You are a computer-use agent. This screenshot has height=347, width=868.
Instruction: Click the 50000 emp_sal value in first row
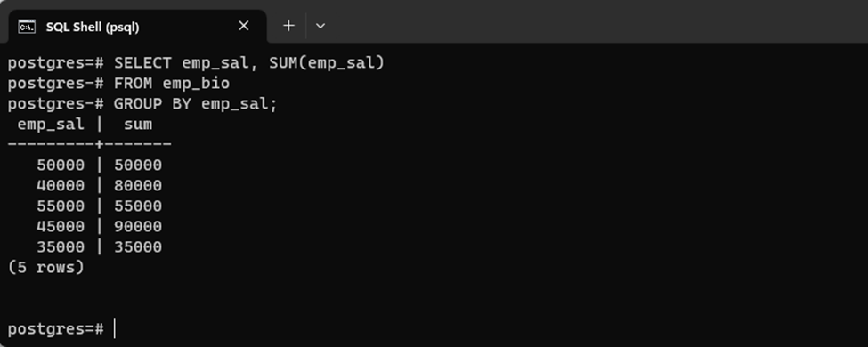61,165
